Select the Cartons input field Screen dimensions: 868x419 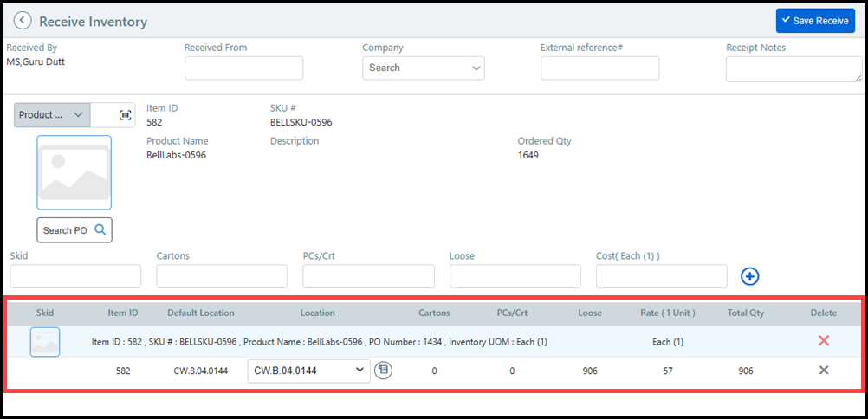[x=222, y=276]
